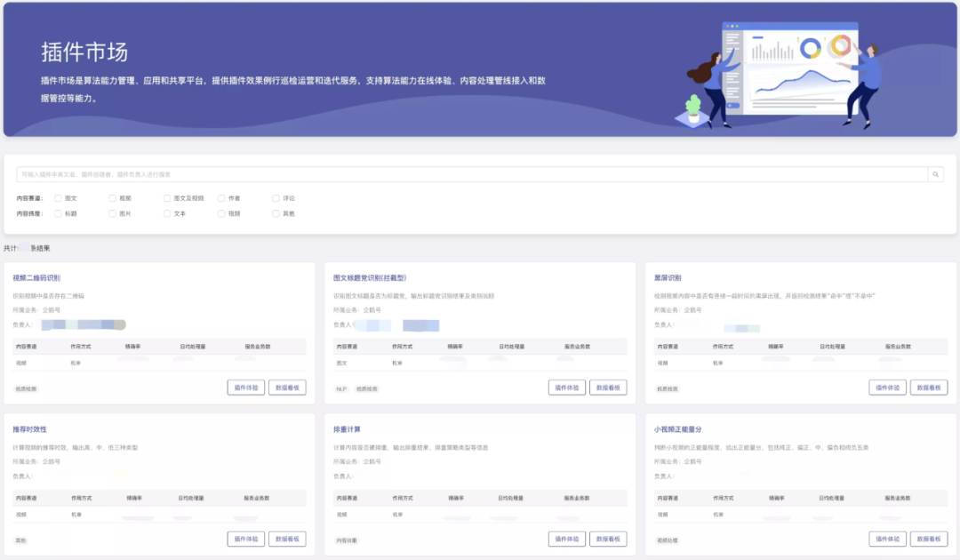The image size is (960, 560).
Task: Click the 共计 条结果 result count text
Action: [x=27, y=249]
